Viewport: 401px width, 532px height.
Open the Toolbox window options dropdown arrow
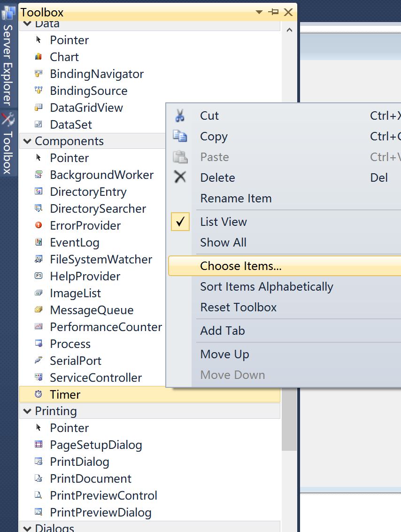[259, 12]
